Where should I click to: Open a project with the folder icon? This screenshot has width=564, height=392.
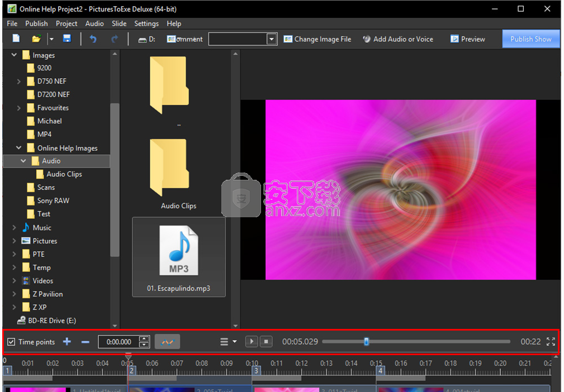point(36,39)
